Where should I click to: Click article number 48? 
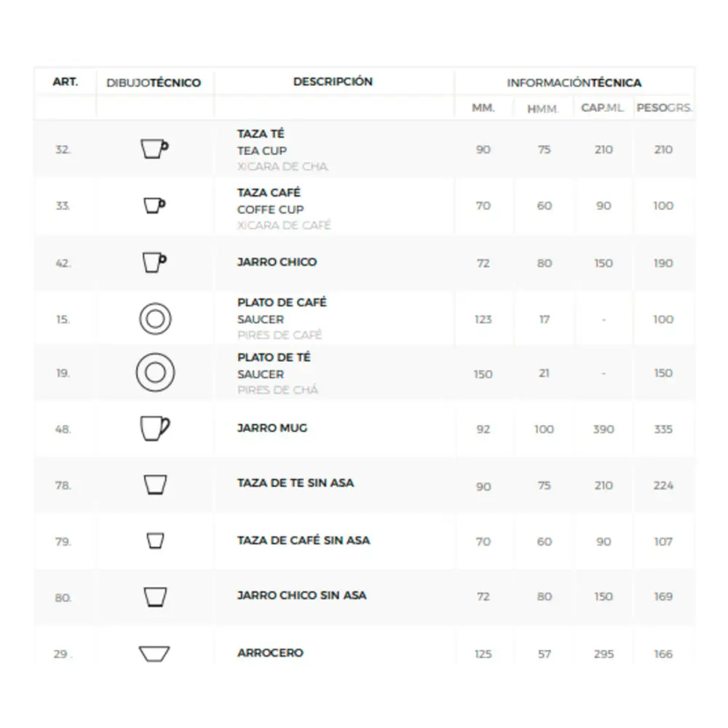click(x=63, y=430)
